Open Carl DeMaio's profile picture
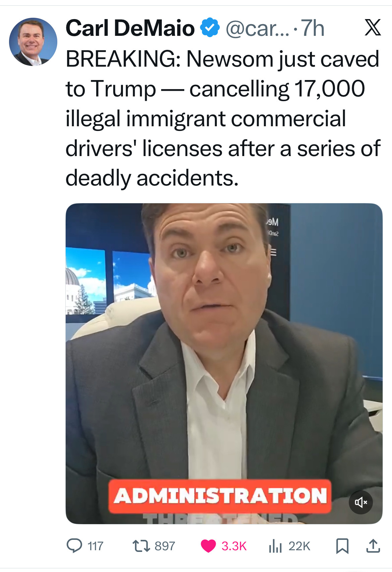The width and height of the screenshot is (392, 572). [x=33, y=42]
